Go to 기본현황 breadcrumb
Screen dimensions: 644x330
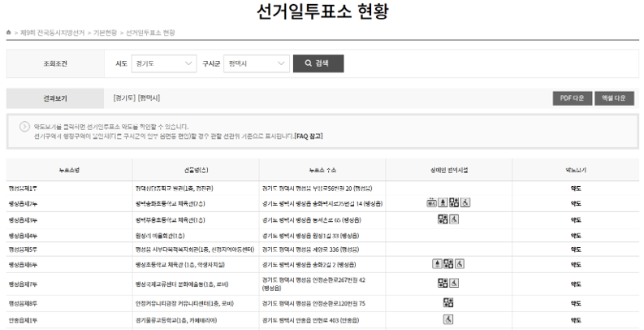point(105,33)
